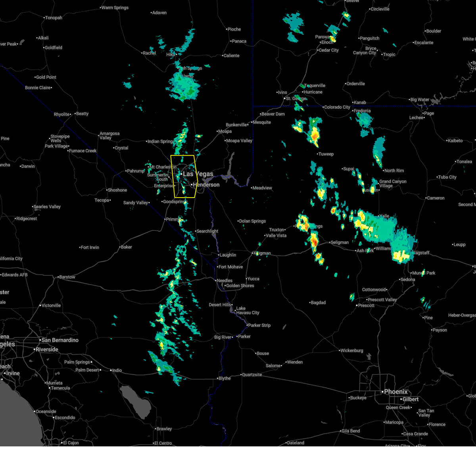The width and height of the screenshot is (476, 476).
Task: Click the Shoshone label
Action: (x=117, y=190)
